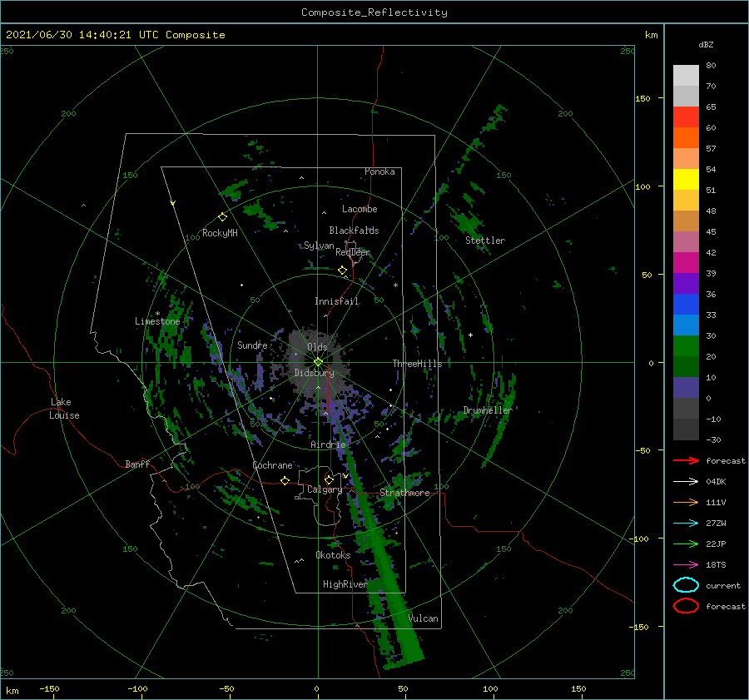Pick the orange 60 dBZ legend swatch
Viewport: 749px width, 700px height.
[x=686, y=137]
